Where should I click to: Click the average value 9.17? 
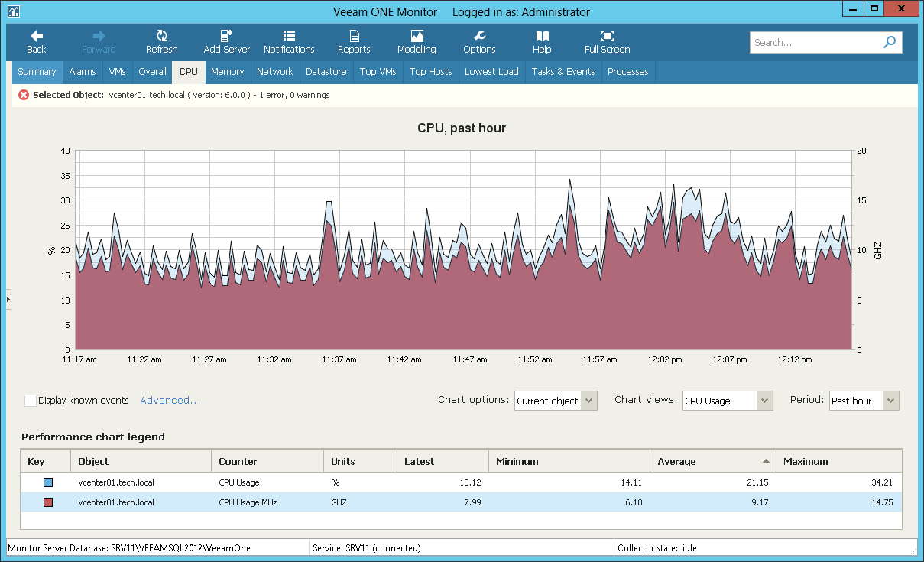click(759, 502)
